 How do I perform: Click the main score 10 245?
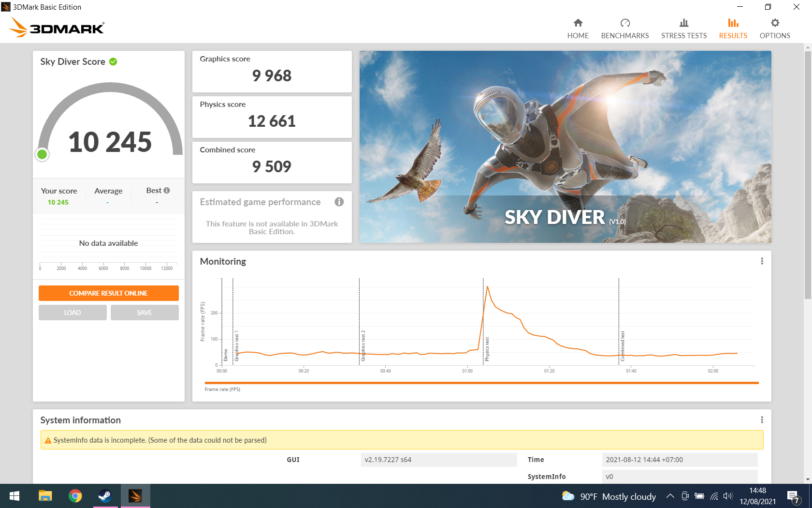(110, 142)
